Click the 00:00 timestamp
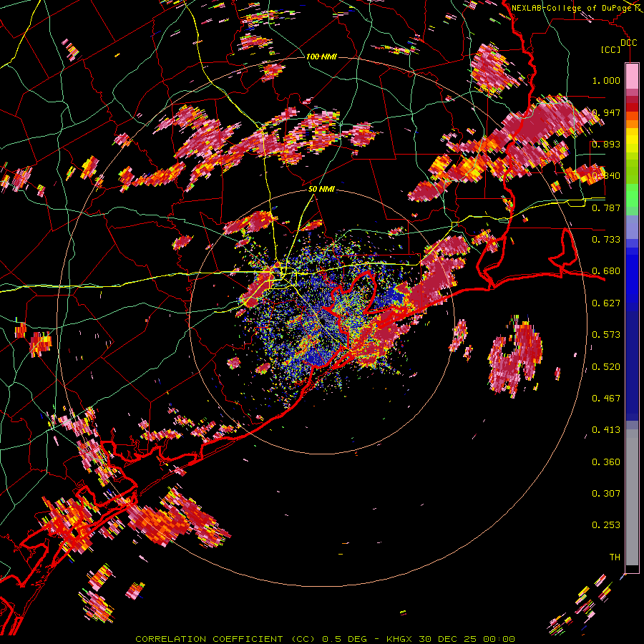 (x=498, y=639)
